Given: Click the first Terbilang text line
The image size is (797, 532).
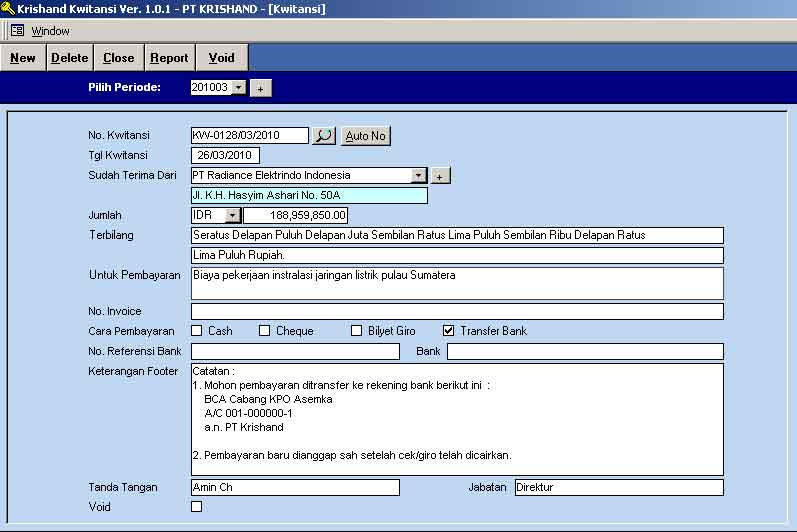Looking at the screenshot, I should 457,235.
